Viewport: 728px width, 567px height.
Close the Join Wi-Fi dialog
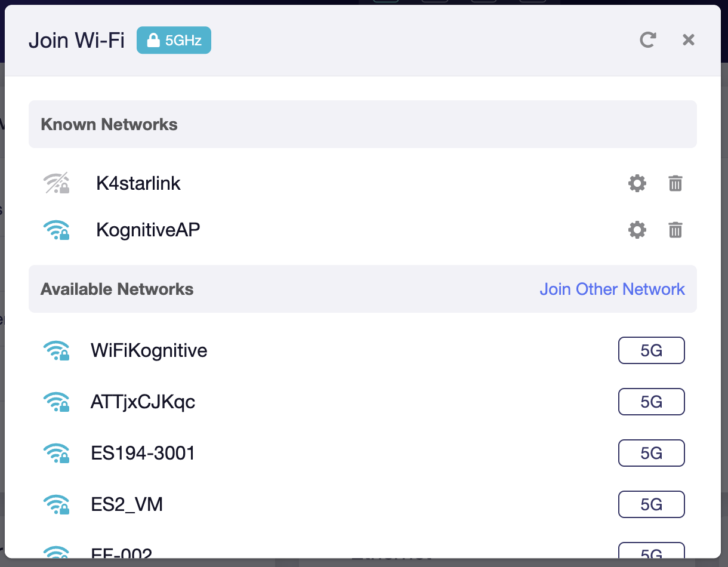[x=689, y=40]
